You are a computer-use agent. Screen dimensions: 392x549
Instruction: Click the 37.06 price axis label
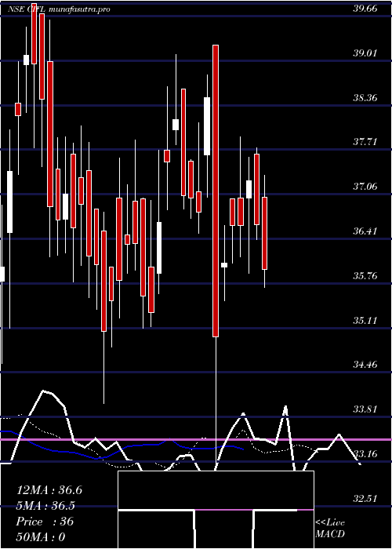(x=365, y=187)
